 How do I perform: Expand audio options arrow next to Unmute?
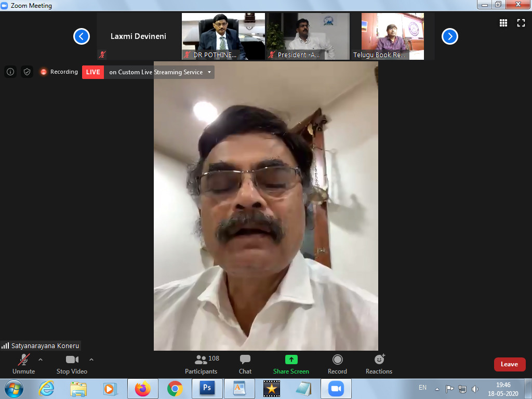41,359
